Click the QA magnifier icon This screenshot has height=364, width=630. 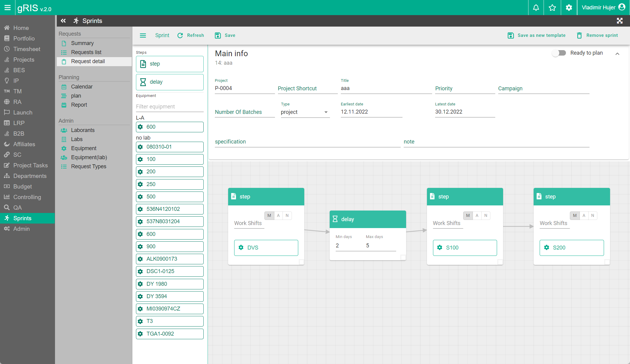pyautogui.click(x=7, y=208)
